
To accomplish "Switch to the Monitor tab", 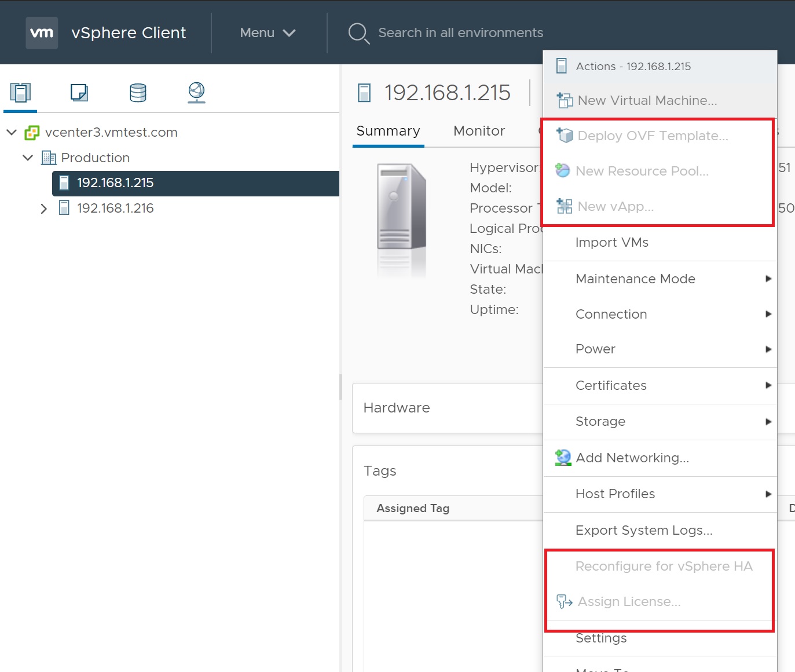I will click(x=479, y=132).
